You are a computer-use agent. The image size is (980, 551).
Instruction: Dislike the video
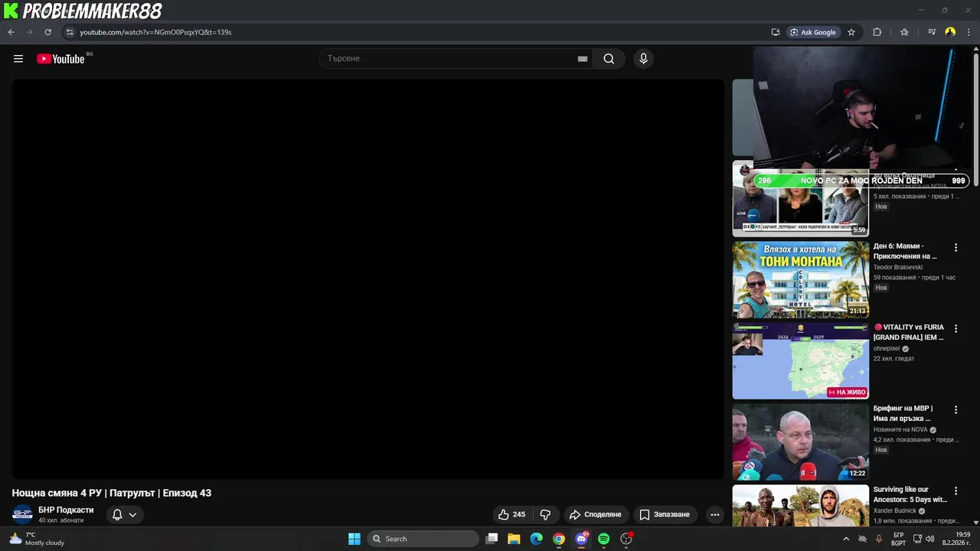545,514
